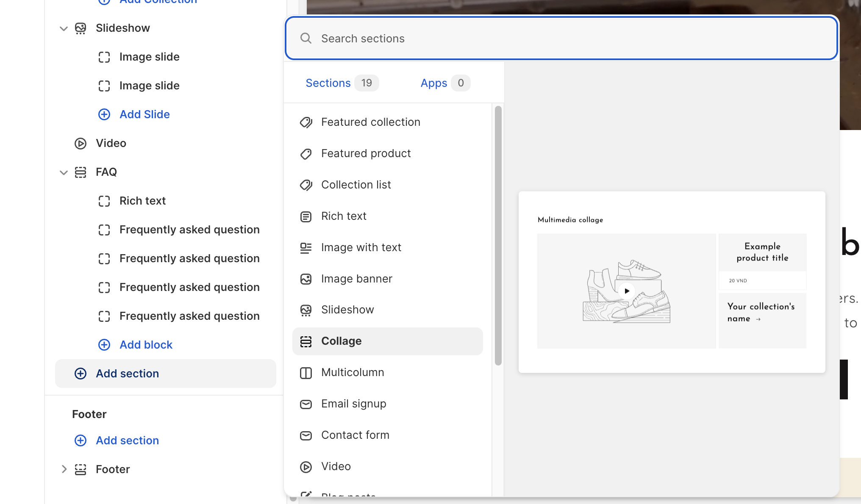Screen dimensions: 861x504
Task: Add a block under FAQ
Action: [x=146, y=345]
